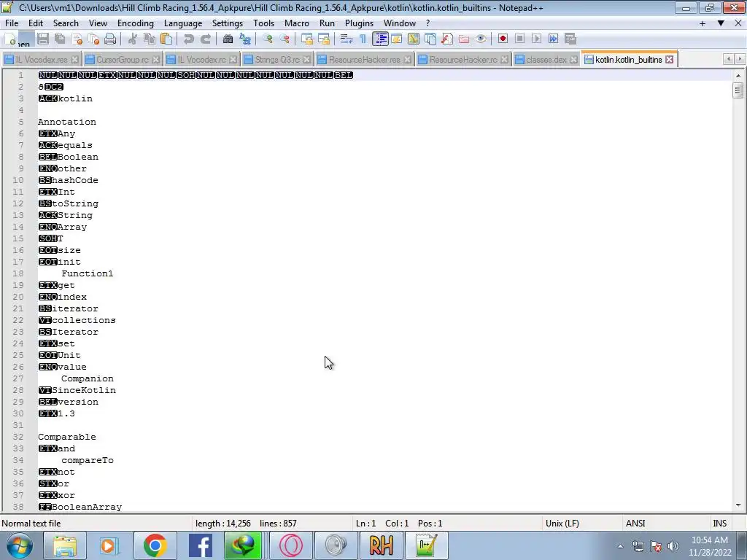Screen dimensions: 747x560
Task: Open the Edit menu
Action: click(36, 23)
